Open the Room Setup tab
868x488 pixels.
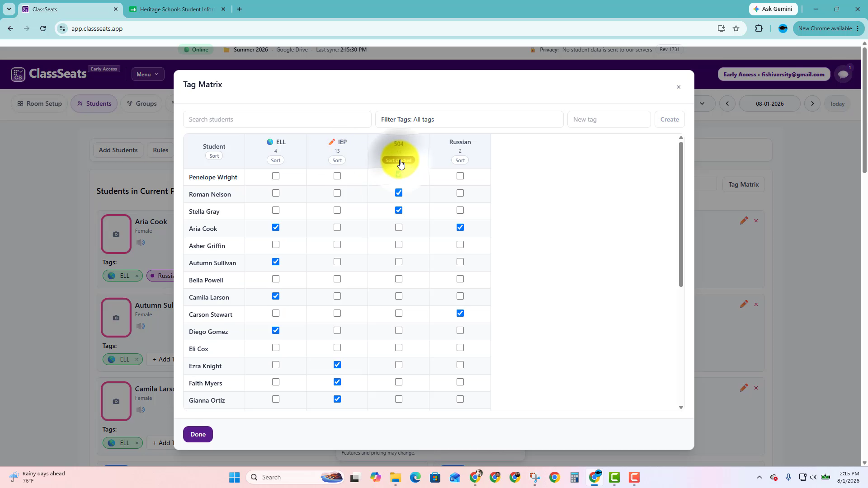(x=39, y=103)
